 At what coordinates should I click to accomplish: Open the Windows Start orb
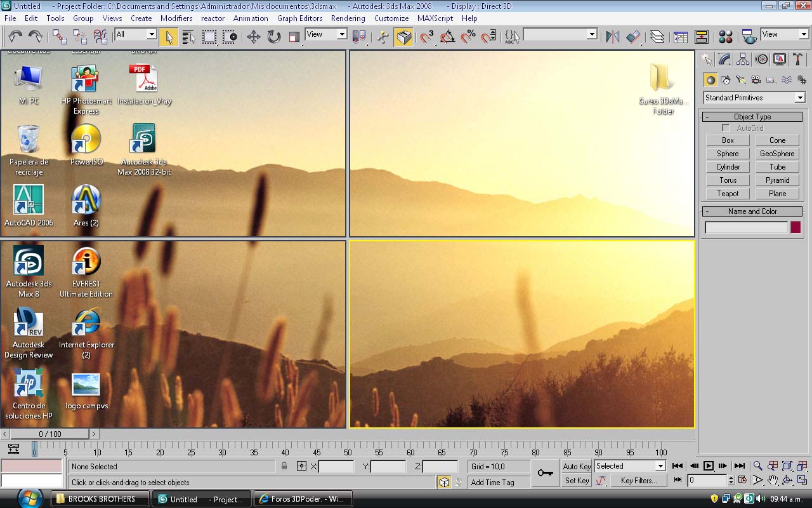pos(29,498)
